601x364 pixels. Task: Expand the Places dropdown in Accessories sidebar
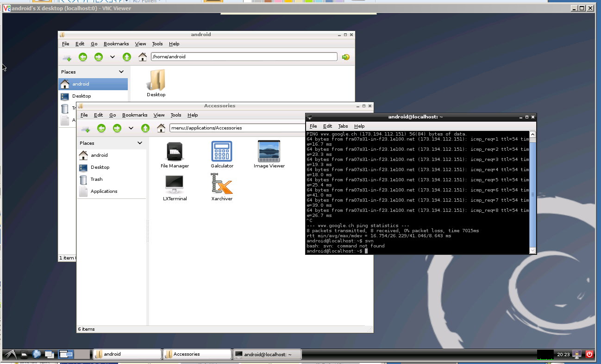140,143
